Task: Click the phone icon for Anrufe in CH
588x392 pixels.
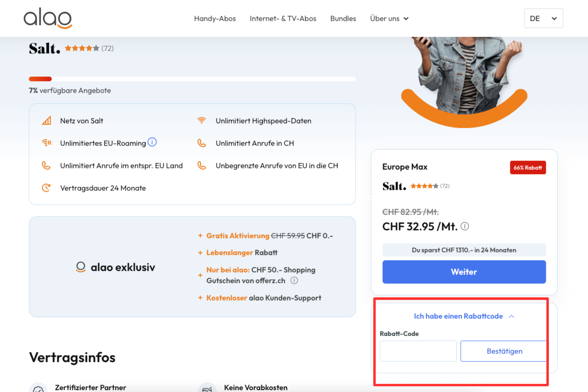Action: (201, 143)
